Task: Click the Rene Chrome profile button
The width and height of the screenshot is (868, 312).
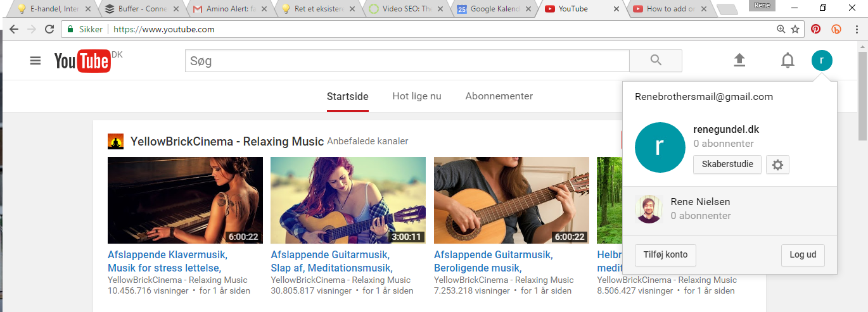Action: pyautogui.click(x=762, y=5)
